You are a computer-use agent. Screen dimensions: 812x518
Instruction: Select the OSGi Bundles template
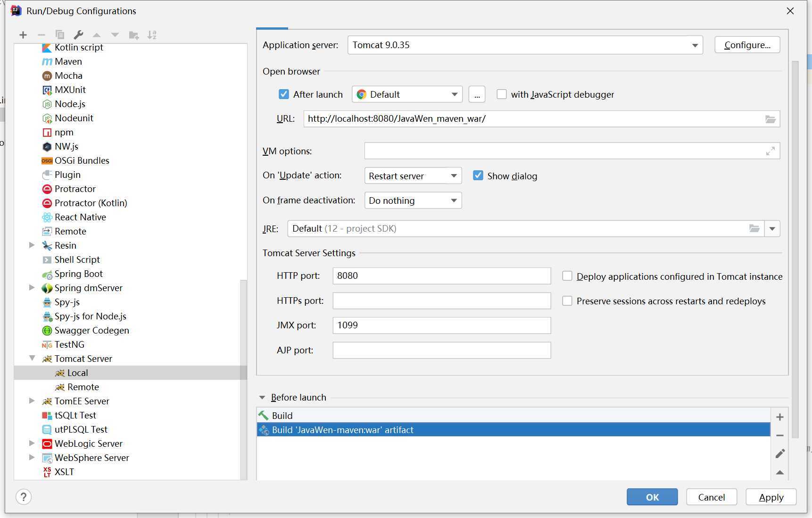82,160
